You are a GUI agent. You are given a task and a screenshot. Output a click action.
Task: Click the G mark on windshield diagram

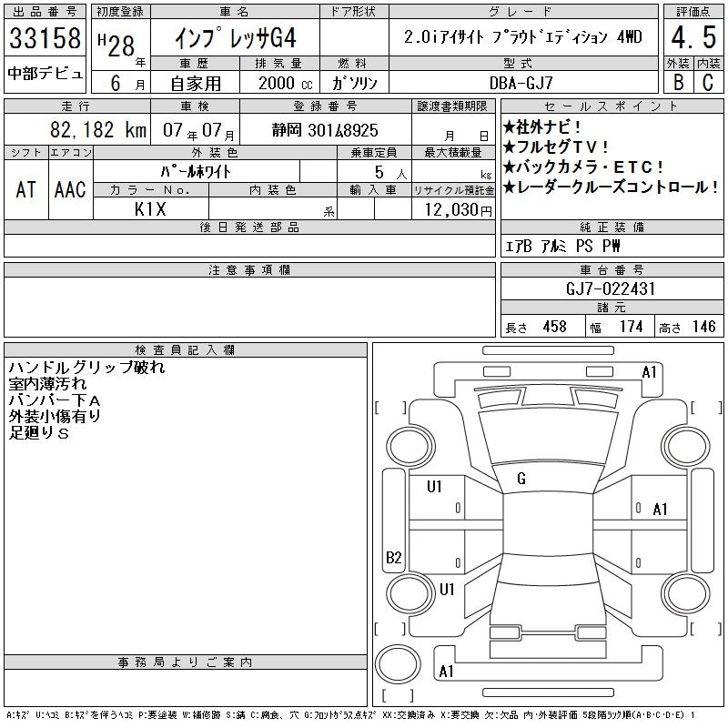[x=521, y=479]
